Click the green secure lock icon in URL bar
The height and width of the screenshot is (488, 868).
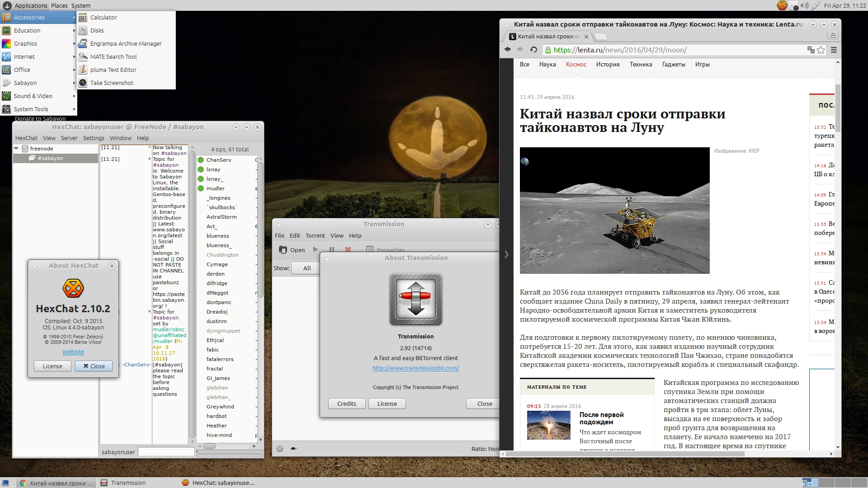(x=548, y=50)
